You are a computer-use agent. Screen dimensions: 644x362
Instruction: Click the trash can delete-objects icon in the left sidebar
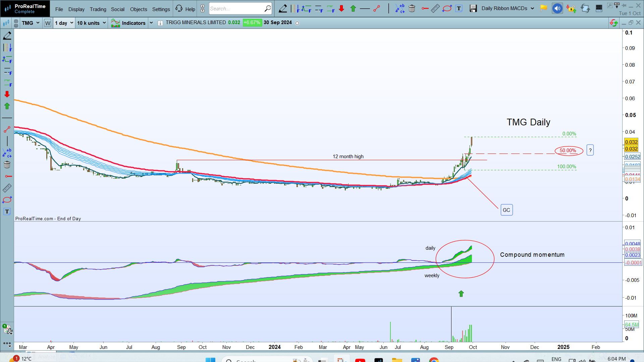click(x=7, y=165)
